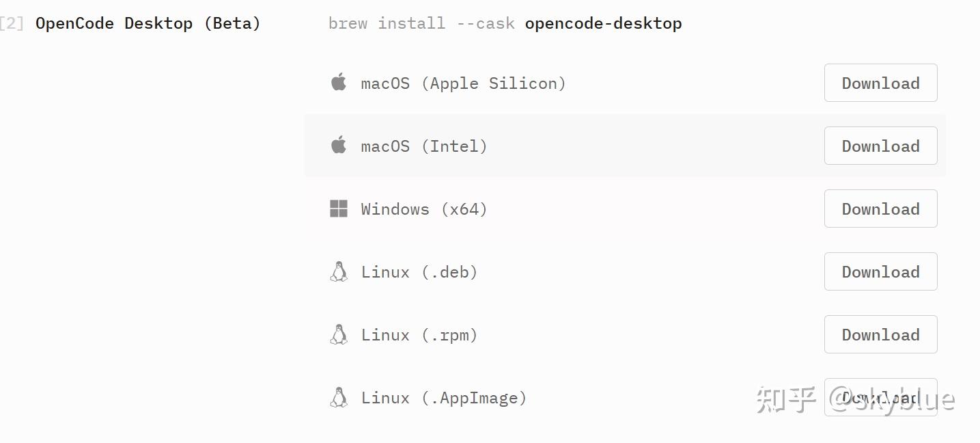Screen dimensions: 980x443
Task: Select the macOS (Intel) row label
Action: (423, 146)
